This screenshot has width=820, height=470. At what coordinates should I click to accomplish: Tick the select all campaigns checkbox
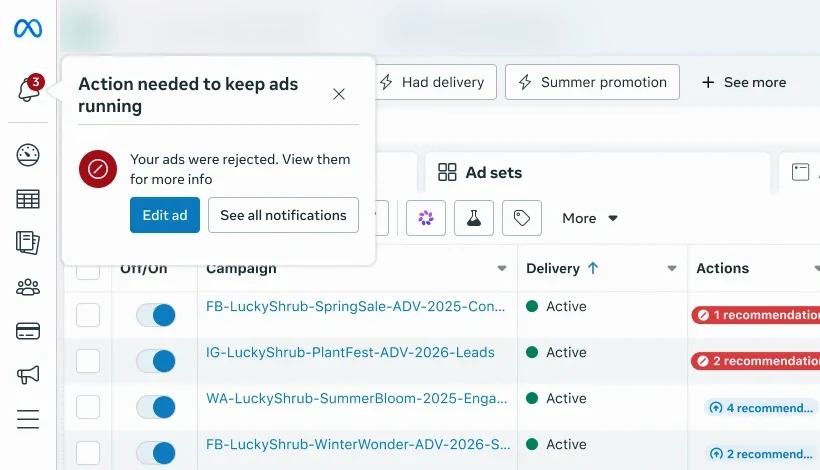click(x=88, y=269)
